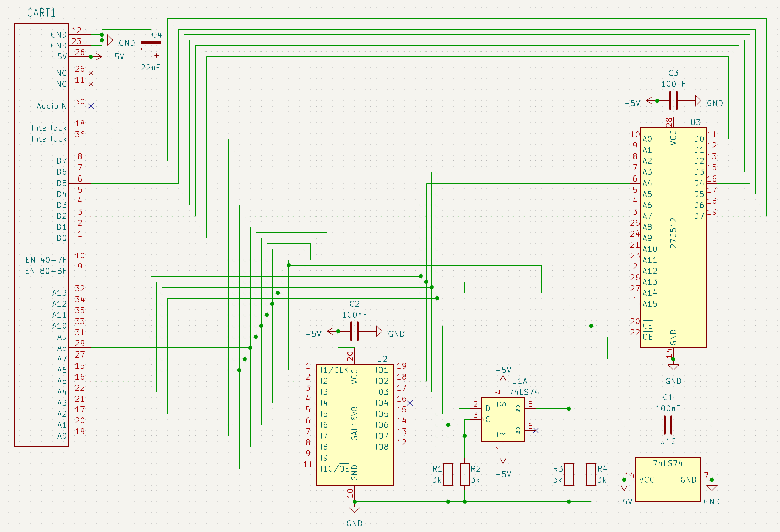Click the C1 100nF capacitor symbol
The image size is (780, 532).
coord(668,425)
